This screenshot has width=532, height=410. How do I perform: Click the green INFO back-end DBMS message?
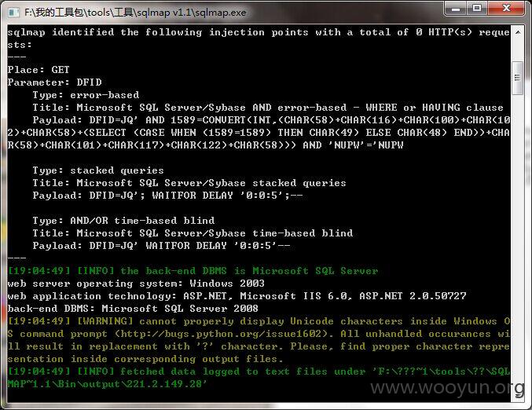click(x=193, y=271)
